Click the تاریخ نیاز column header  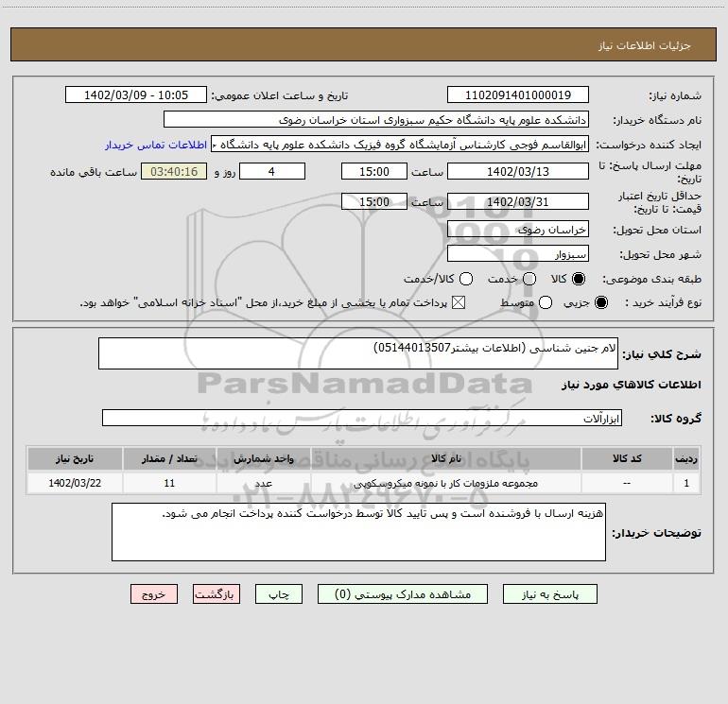75,458
